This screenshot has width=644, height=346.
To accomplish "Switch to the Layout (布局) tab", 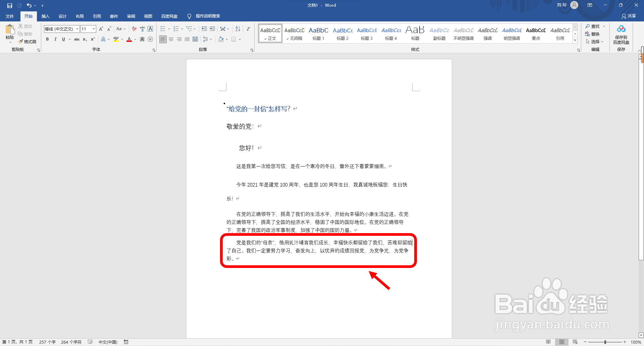I will coord(79,16).
